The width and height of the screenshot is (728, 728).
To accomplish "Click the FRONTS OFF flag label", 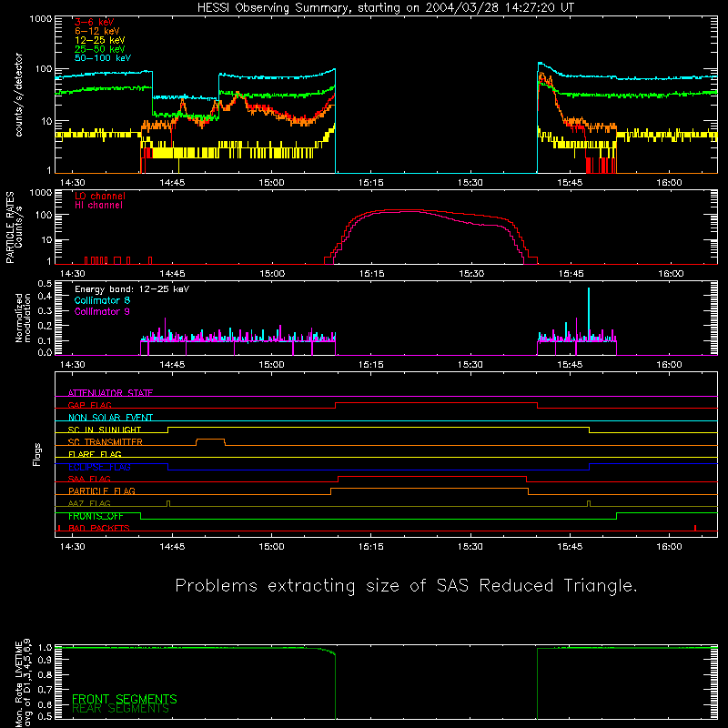I will click(x=96, y=516).
